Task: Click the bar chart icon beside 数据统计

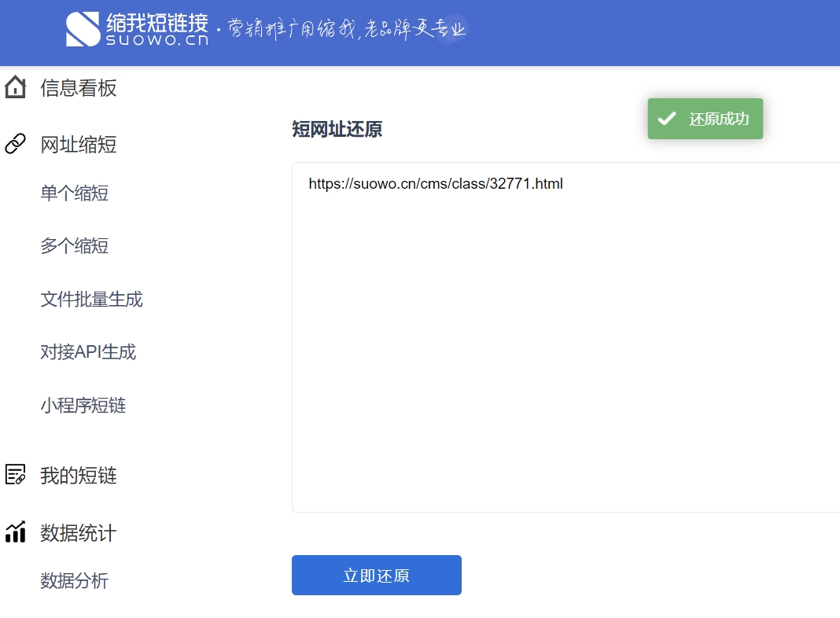Action: (15, 532)
